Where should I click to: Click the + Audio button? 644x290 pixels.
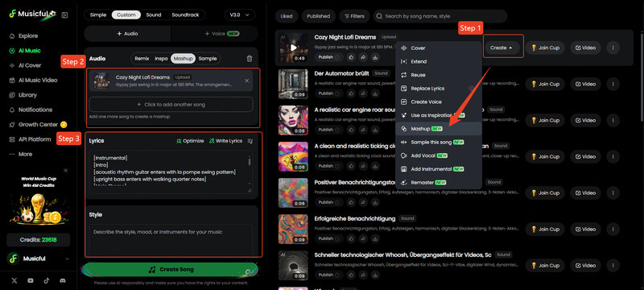tap(127, 34)
